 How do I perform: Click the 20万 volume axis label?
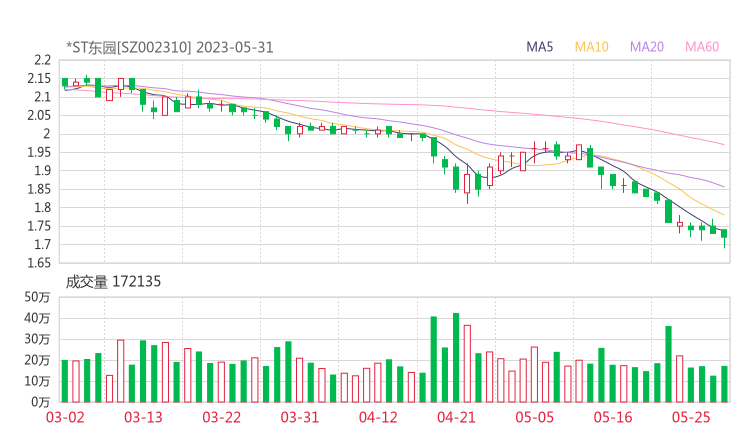pyautogui.click(x=37, y=360)
